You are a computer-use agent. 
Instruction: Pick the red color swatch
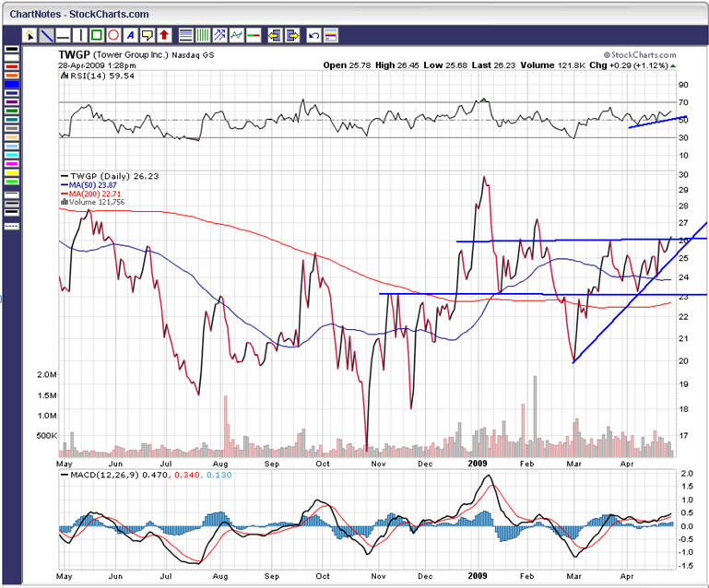pos(12,66)
